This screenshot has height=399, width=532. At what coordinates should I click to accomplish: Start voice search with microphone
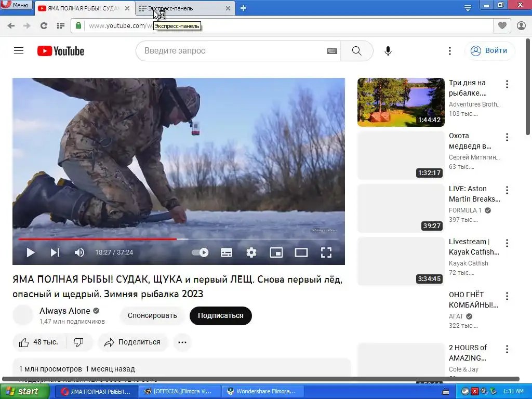coord(388,51)
